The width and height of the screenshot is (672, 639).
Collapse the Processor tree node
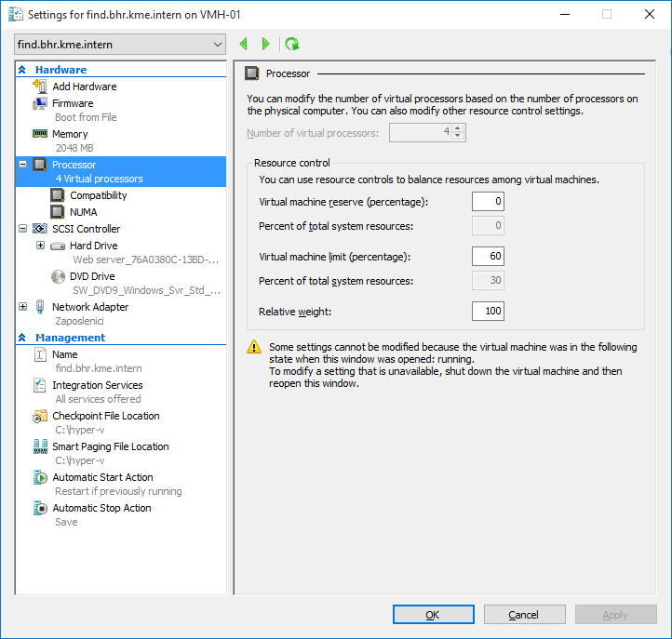pos(23,165)
